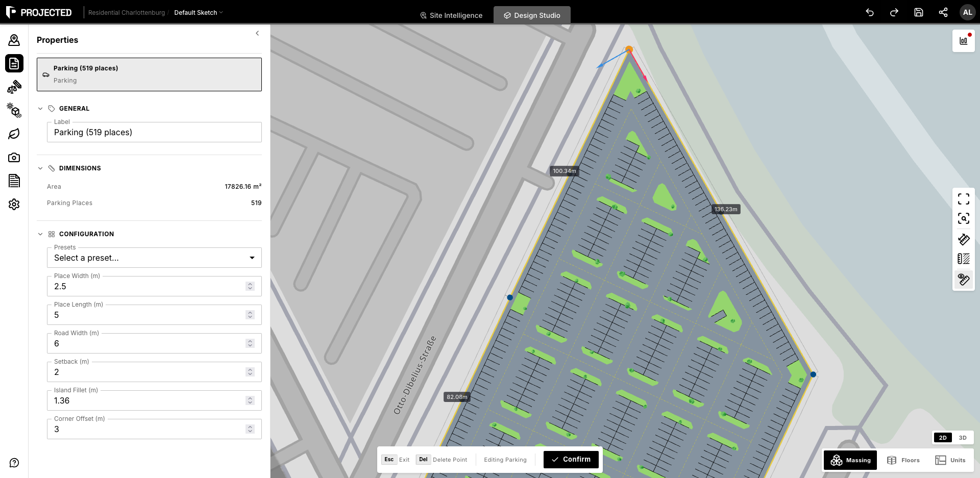
Task: Adjust the Corner Offset stepper
Action: pyautogui.click(x=250, y=429)
